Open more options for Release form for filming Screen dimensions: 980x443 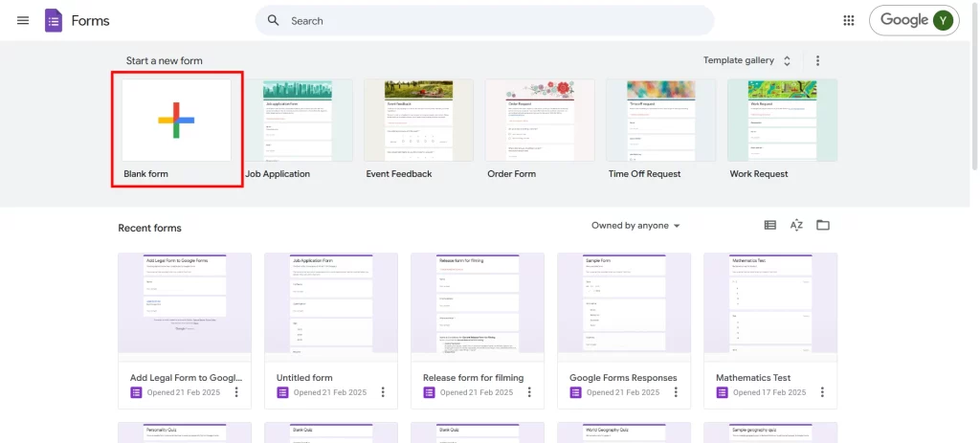tap(529, 392)
